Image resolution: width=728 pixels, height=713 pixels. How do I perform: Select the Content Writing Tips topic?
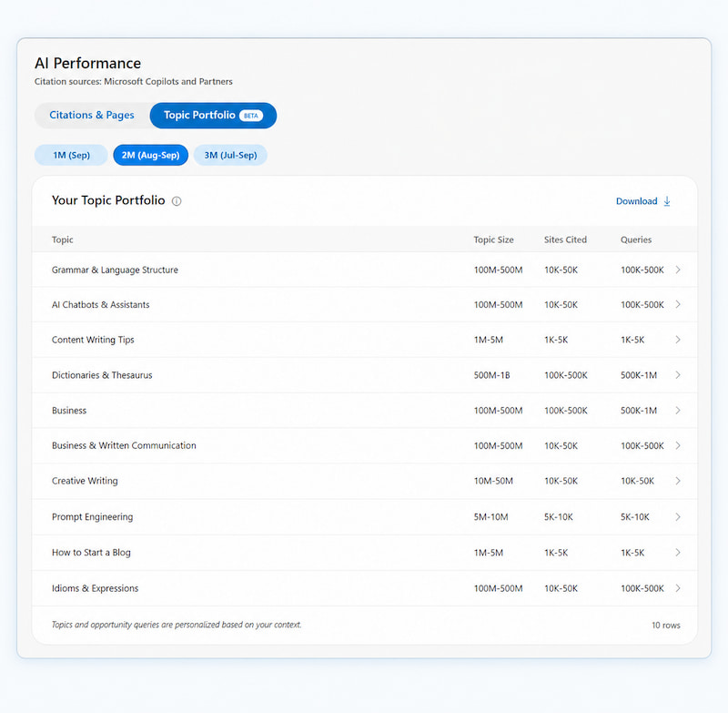pos(93,340)
